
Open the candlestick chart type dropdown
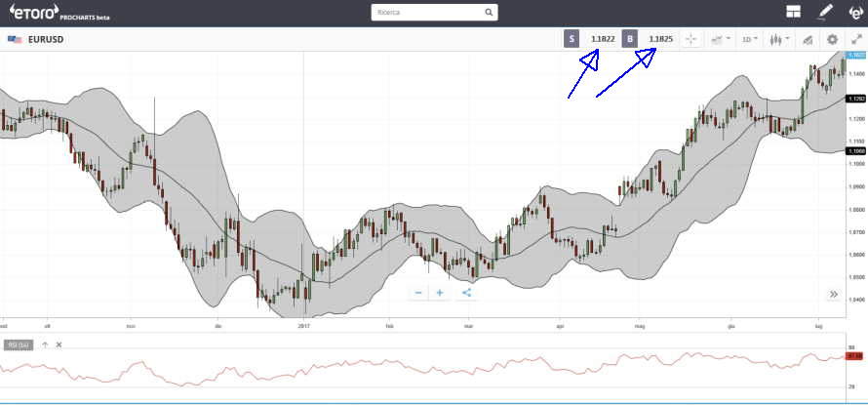pyautogui.click(x=778, y=39)
